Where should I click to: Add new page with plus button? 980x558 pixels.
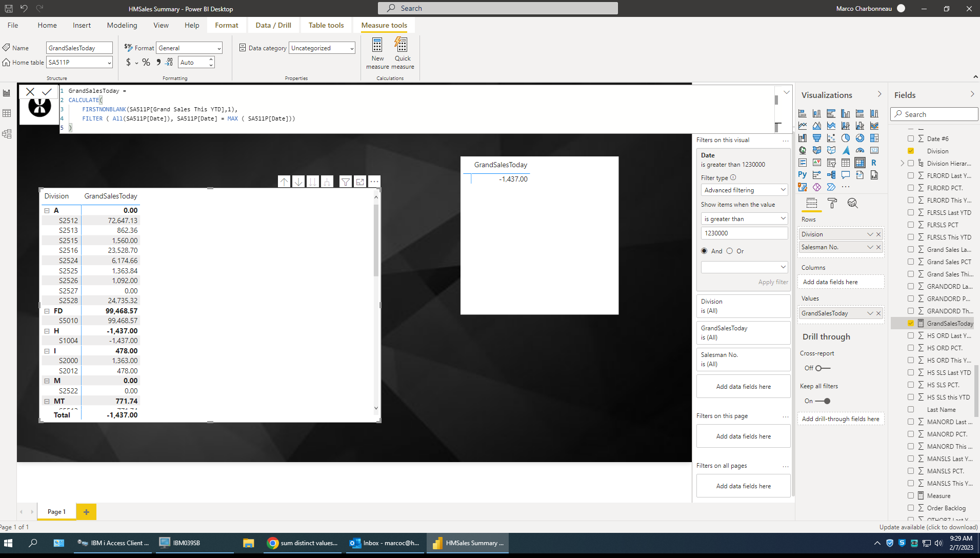pyautogui.click(x=86, y=512)
